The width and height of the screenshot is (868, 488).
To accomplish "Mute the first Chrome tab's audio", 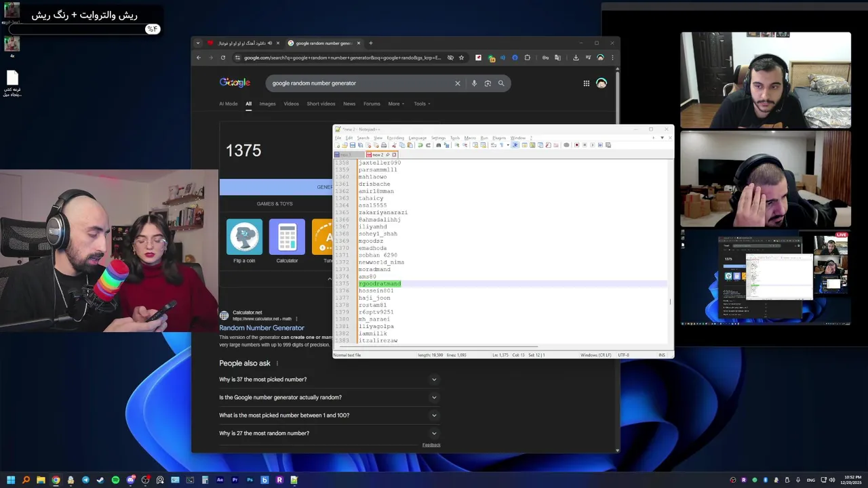I will [270, 43].
